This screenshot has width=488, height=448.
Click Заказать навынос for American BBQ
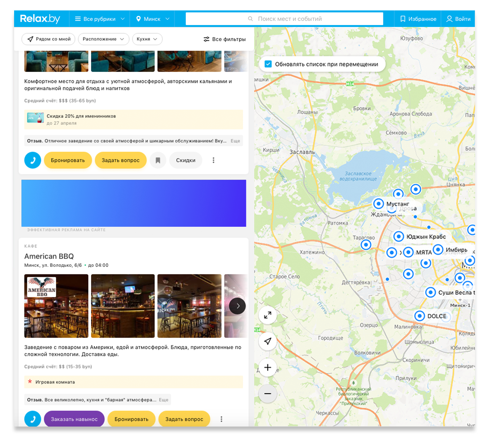74,419
